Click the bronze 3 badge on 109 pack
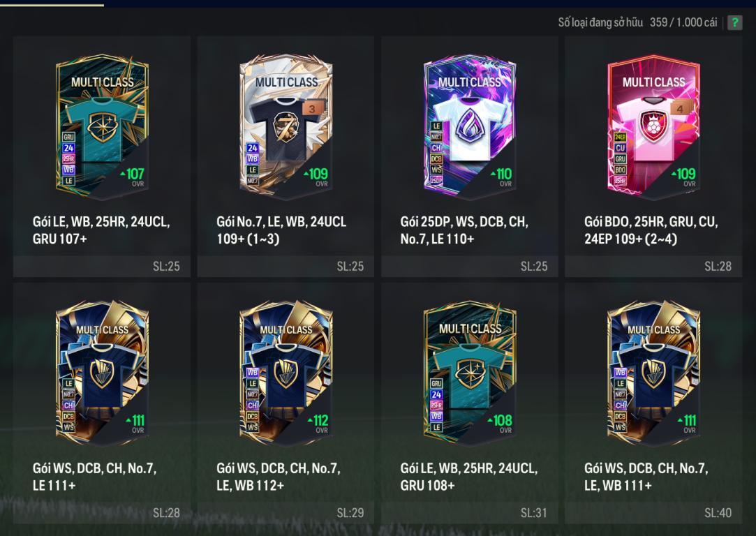 pyautogui.click(x=312, y=108)
